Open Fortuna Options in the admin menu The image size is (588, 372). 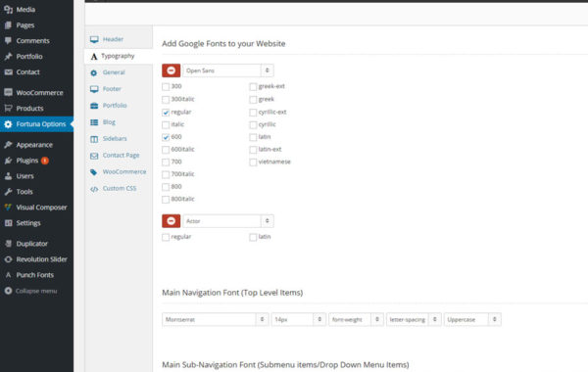click(x=37, y=124)
